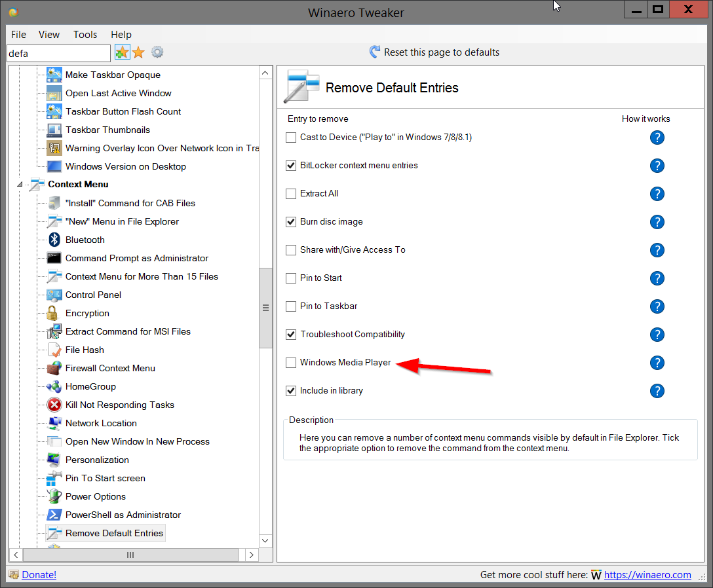The height and width of the screenshot is (588, 713).
Task: Uncheck BitLocker context menu entries
Action: click(291, 166)
